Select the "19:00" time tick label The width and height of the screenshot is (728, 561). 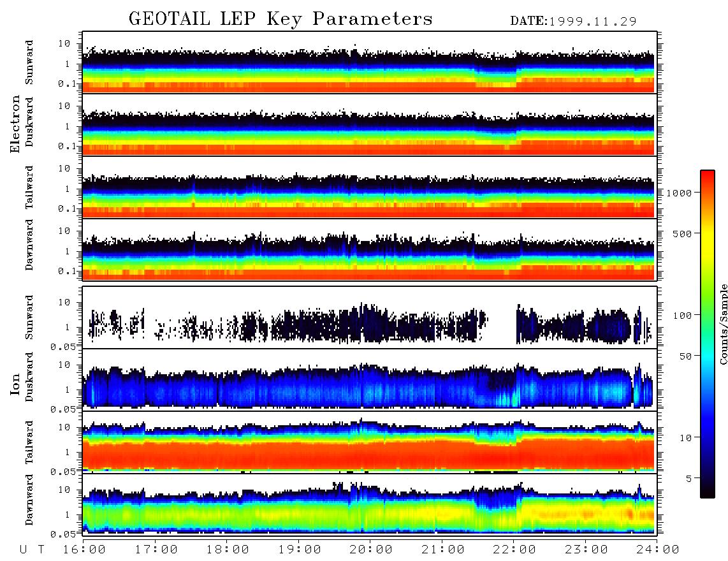click(300, 550)
